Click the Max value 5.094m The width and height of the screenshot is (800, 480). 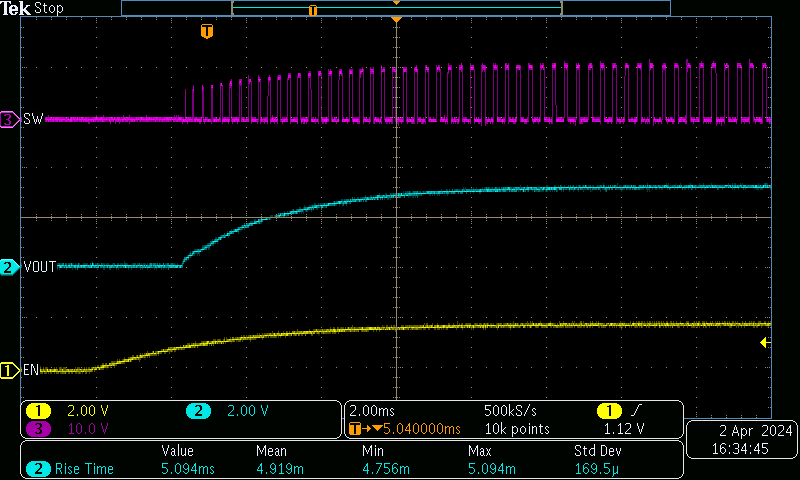click(491, 469)
